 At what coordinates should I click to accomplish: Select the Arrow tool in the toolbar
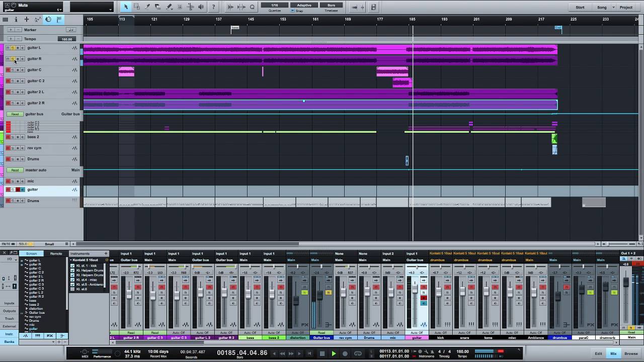(126, 7)
